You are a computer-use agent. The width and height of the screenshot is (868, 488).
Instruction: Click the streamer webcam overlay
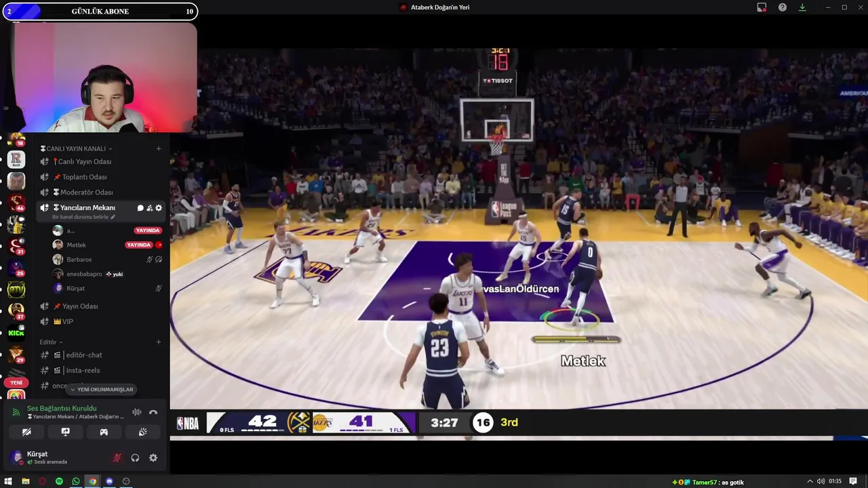coord(99,77)
